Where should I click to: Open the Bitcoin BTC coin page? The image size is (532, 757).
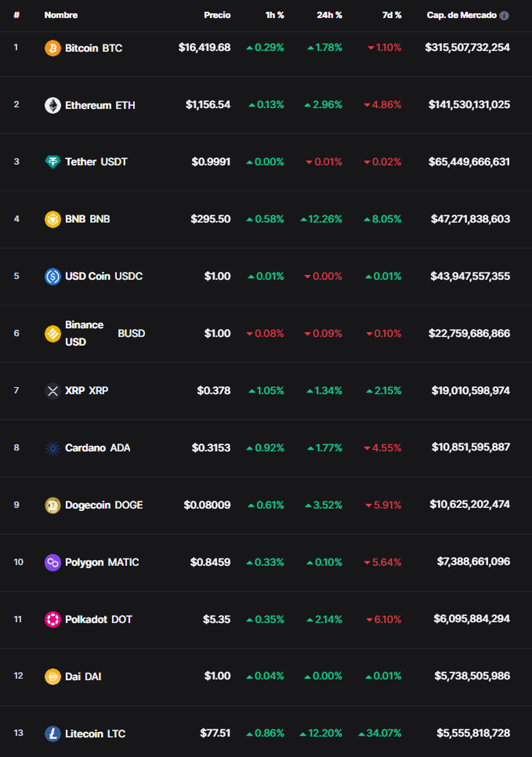tap(94, 48)
